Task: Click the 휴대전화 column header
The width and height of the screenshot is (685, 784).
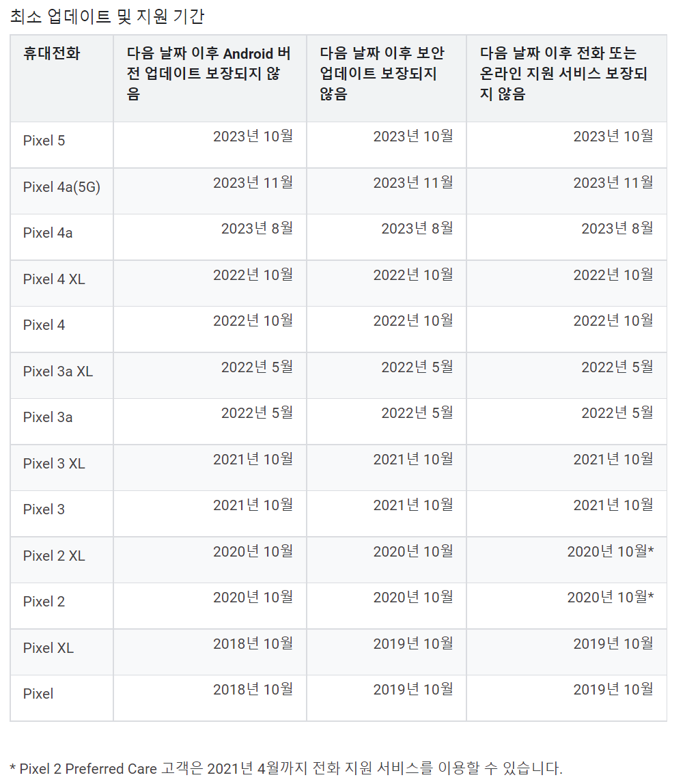Action: tap(51, 53)
